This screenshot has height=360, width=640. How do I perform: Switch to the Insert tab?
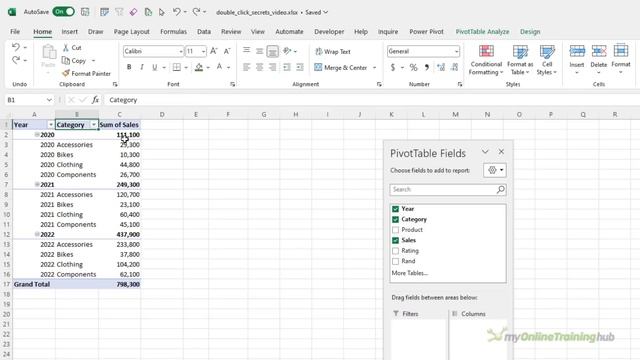69,31
